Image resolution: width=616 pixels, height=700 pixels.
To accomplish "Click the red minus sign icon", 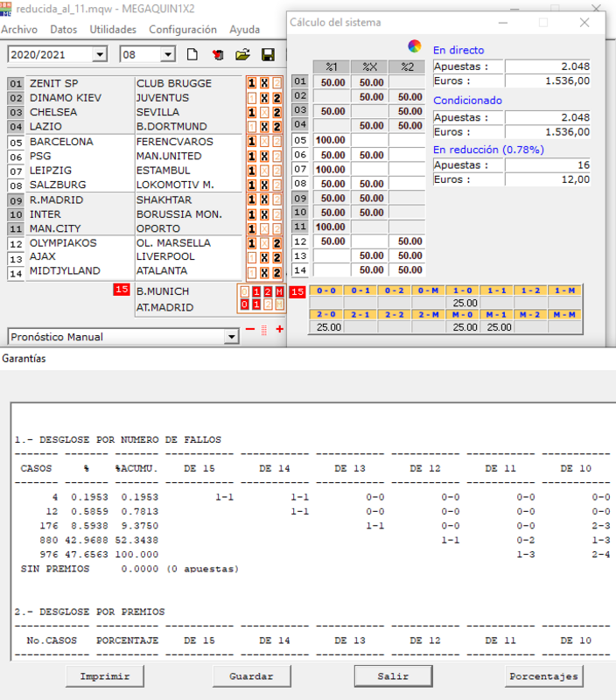I will [x=250, y=330].
